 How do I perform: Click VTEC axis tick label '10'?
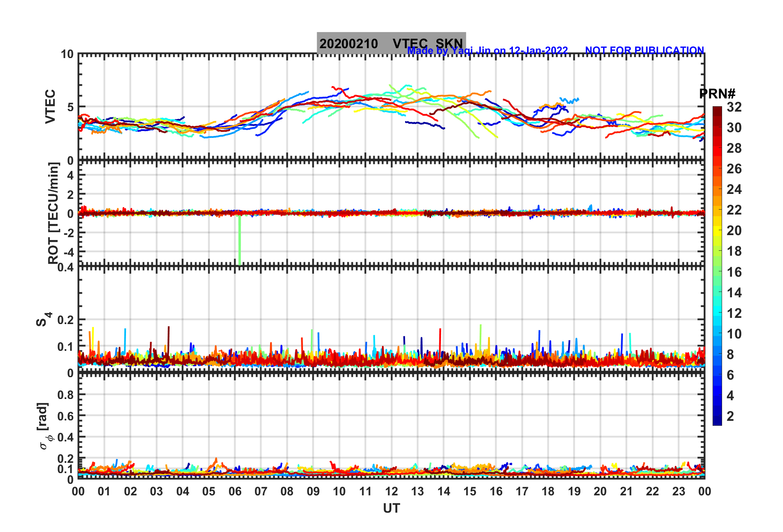pos(67,54)
